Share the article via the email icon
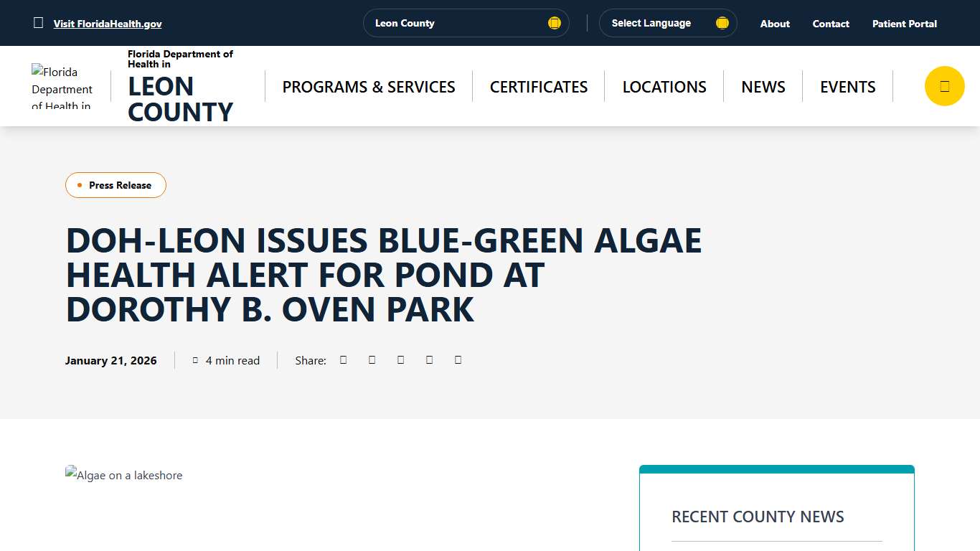Screen dimensions: 980x551 (x=429, y=359)
